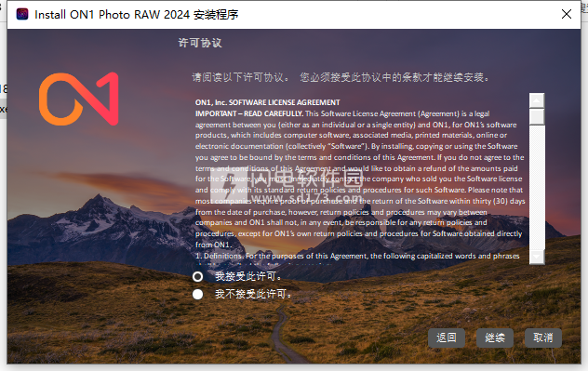The image size is (588, 371).
Task: Click the ON1 app icon in the title bar
Action: (x=22, y=14)
